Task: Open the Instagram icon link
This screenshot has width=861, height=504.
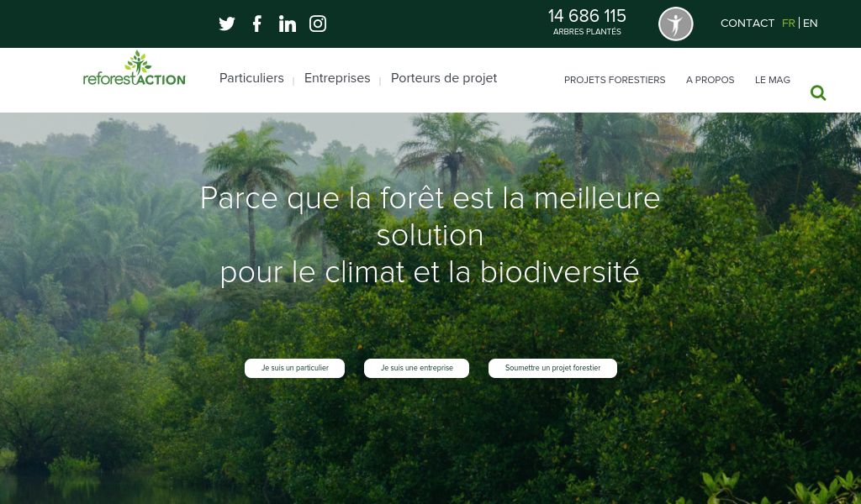Action: (x=318, y=24)
